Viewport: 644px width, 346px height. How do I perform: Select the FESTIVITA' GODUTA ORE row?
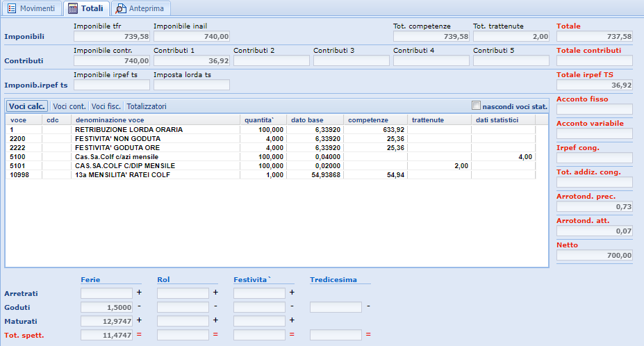[x=271, y=147]
